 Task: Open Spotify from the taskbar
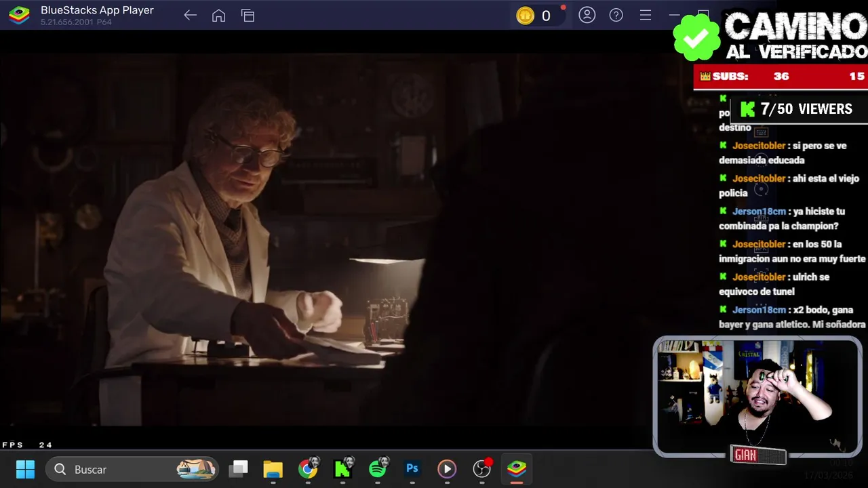(378, 468)
